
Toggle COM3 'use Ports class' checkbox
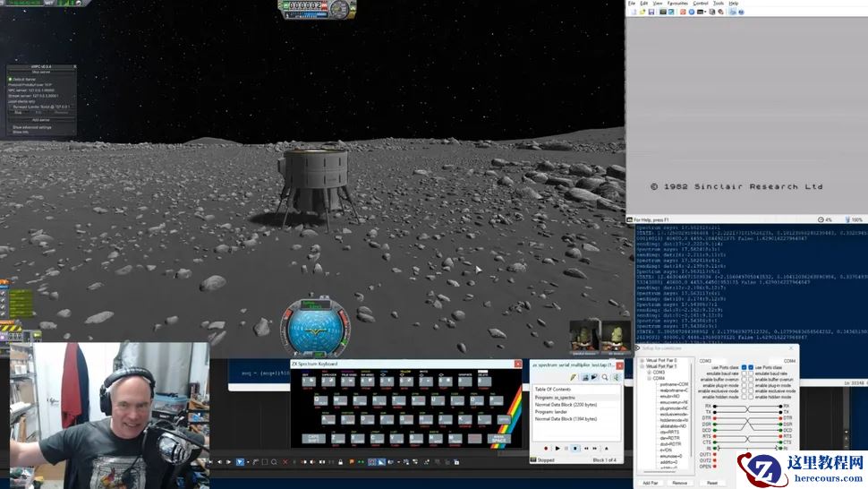(743, 367)
